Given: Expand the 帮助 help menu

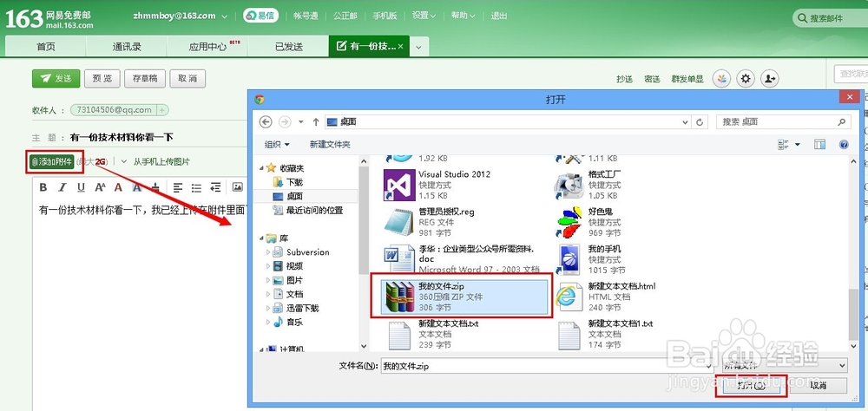Looking at the screenshot, I should [x=464, y=16].
